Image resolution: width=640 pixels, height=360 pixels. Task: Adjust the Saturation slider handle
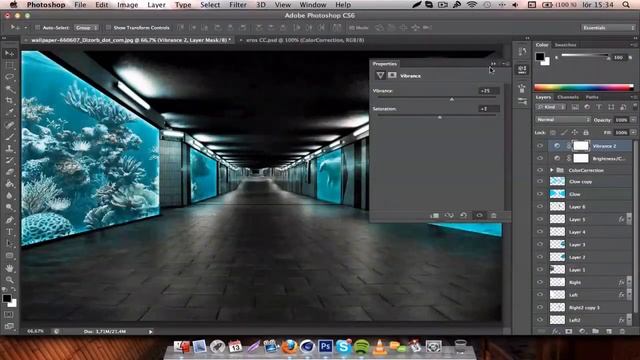(440, 117)
